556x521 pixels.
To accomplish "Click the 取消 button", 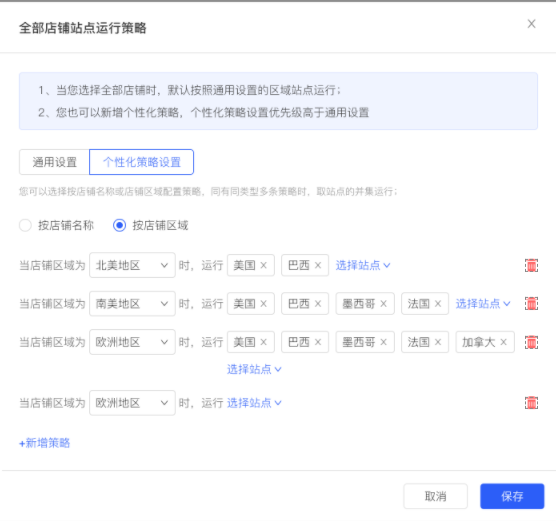I will click(x=435, y=496).
